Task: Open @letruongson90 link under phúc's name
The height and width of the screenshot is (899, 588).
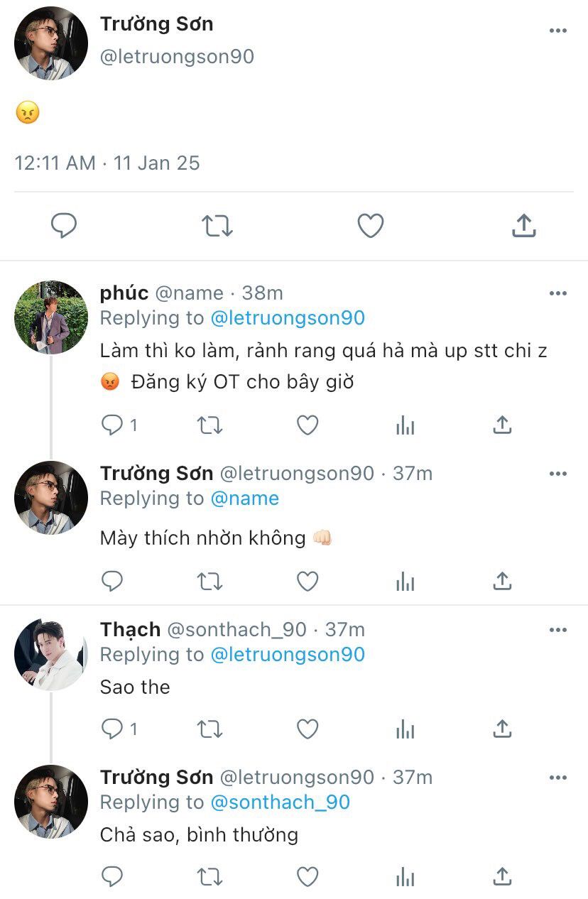Action: tap(288, 318)
